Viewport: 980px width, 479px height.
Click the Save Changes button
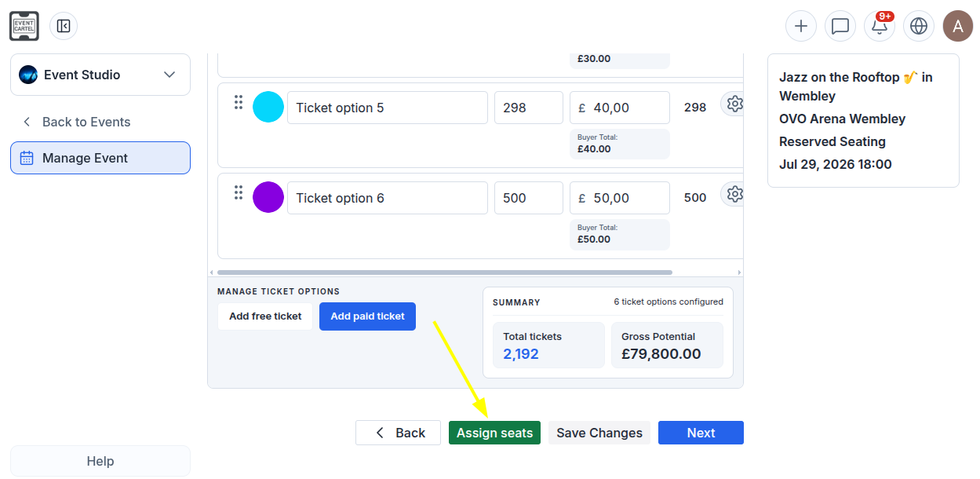pos(599,433)
